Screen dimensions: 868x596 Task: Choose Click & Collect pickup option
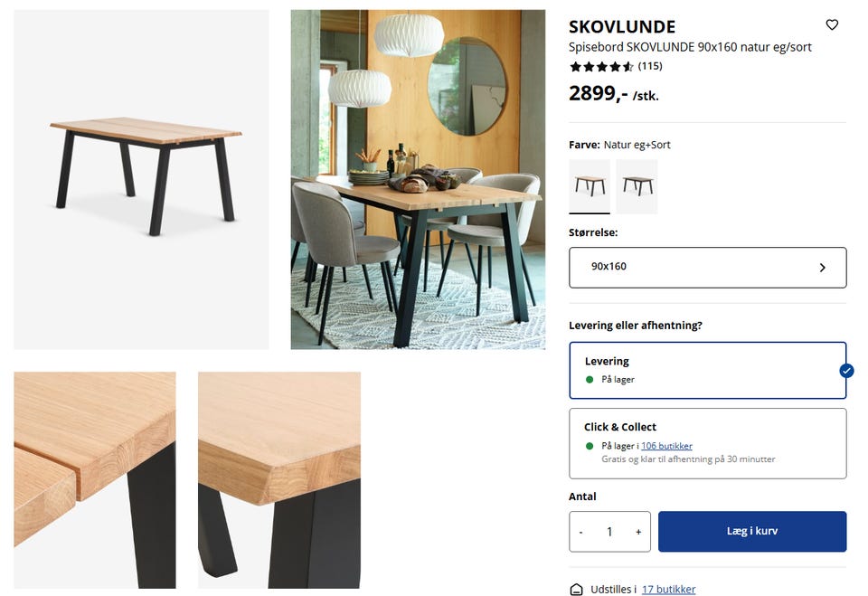[707, 443]
